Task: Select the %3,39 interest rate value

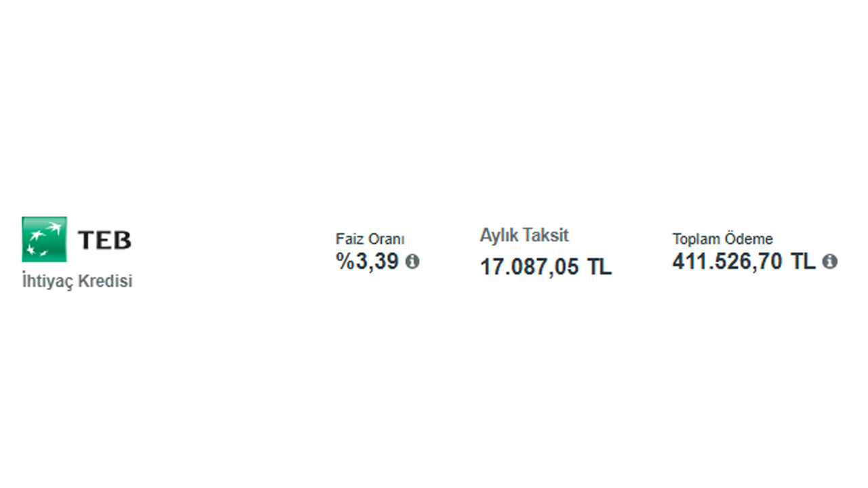Action: (x=368, y=262)
